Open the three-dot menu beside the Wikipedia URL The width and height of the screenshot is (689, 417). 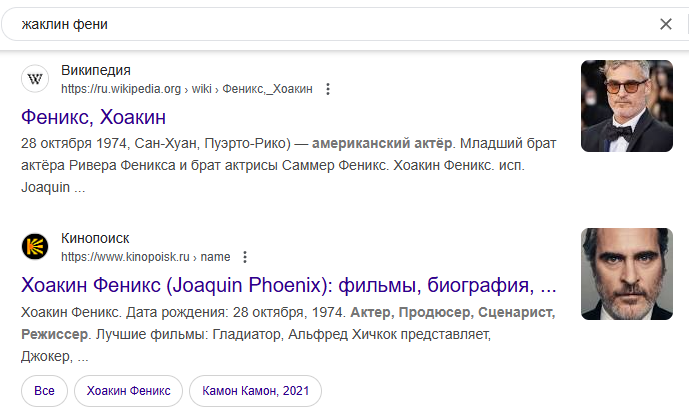[x=328, y=89]
